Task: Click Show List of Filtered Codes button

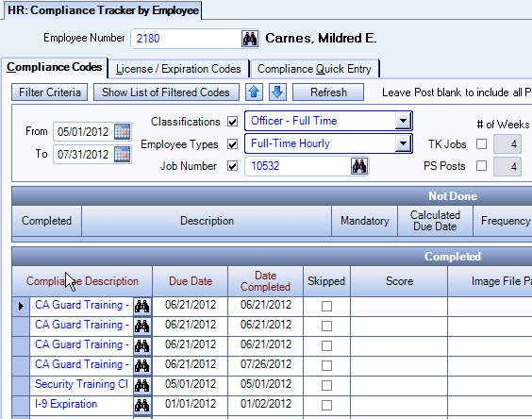Action: [166, 92]
